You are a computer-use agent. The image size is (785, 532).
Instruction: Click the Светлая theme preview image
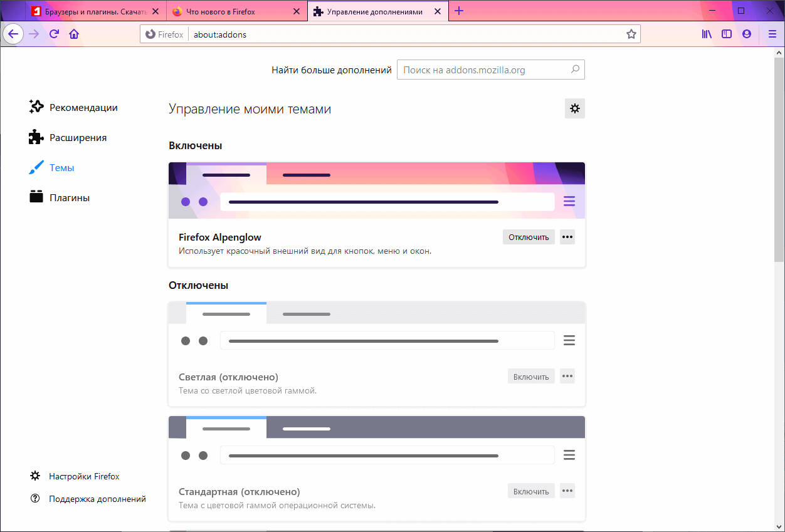click(x=377, y=330)
